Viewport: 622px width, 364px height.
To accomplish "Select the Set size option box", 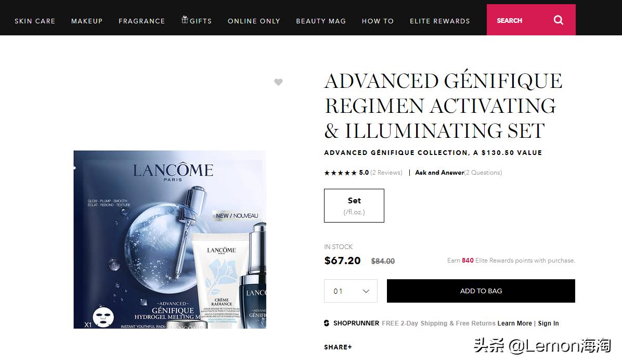I will tap(354, 205).
